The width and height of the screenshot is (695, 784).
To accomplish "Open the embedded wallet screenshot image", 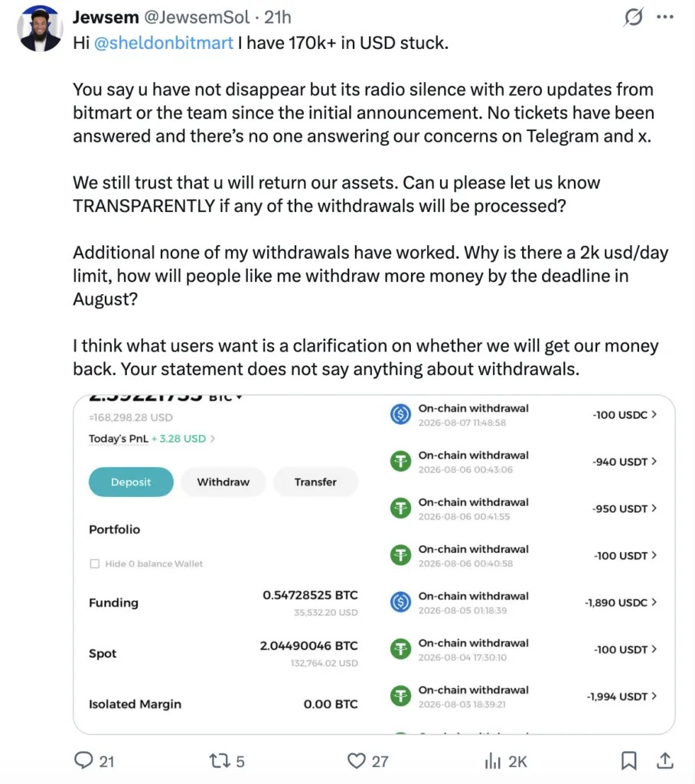I will click(374, 564).
